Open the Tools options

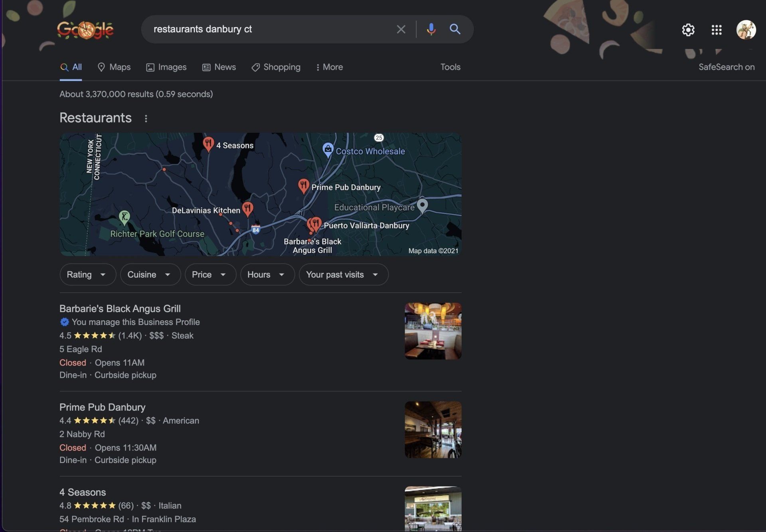click(x=450, y=67)
